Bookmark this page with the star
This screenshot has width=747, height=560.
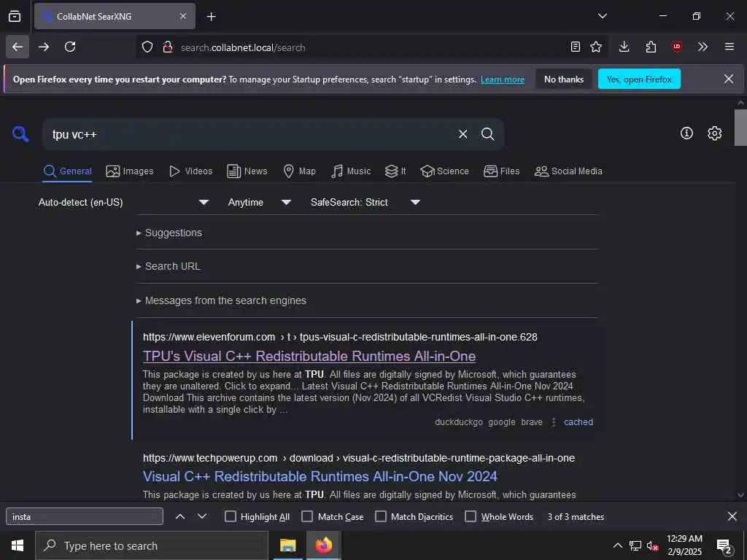pyautogui.click(x=596, y=47)
